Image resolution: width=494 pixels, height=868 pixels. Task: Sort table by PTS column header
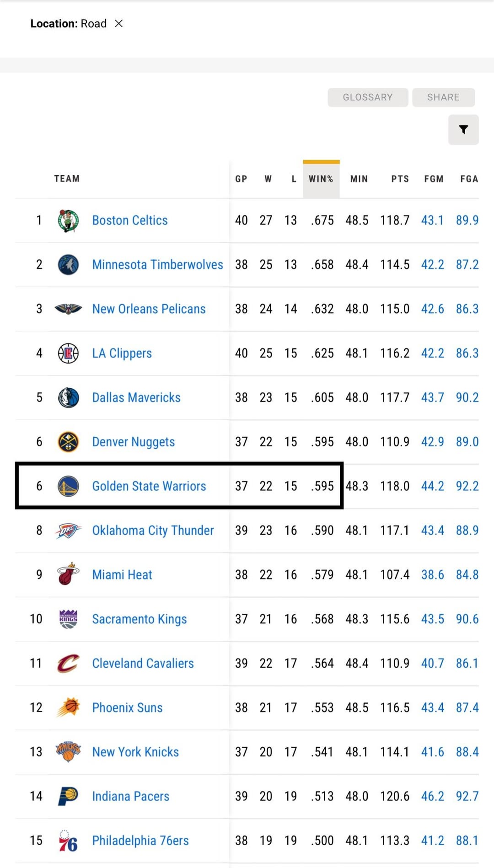400,179
